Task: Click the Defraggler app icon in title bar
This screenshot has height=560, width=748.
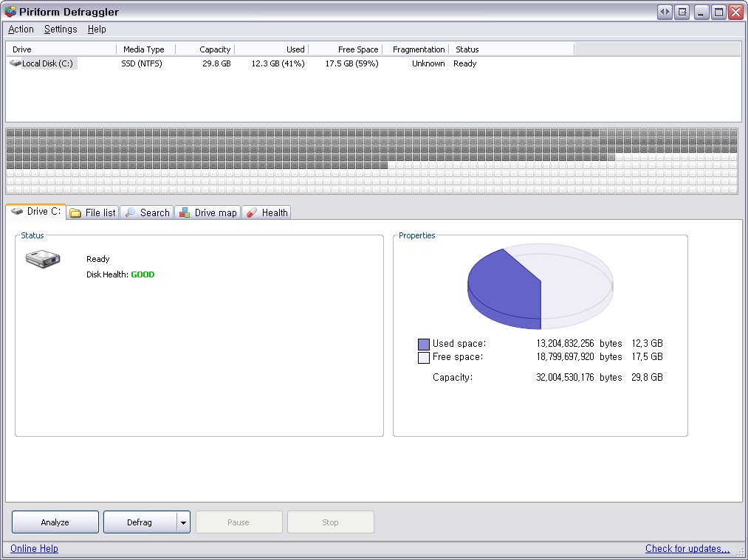Action: click(x=10, y=12)
